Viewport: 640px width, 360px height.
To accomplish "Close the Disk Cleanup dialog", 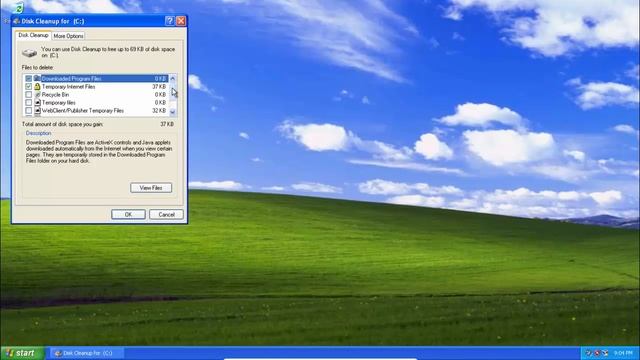I will coord(181,21).
